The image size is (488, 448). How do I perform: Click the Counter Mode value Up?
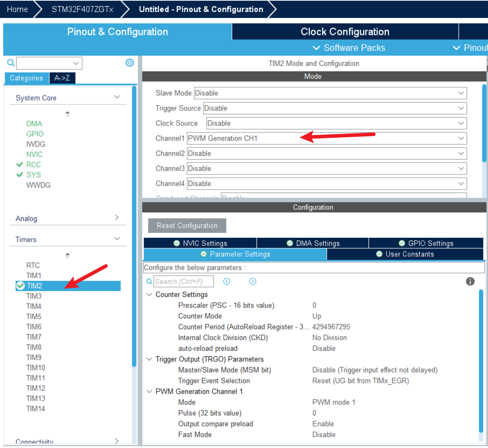point(317,316)
